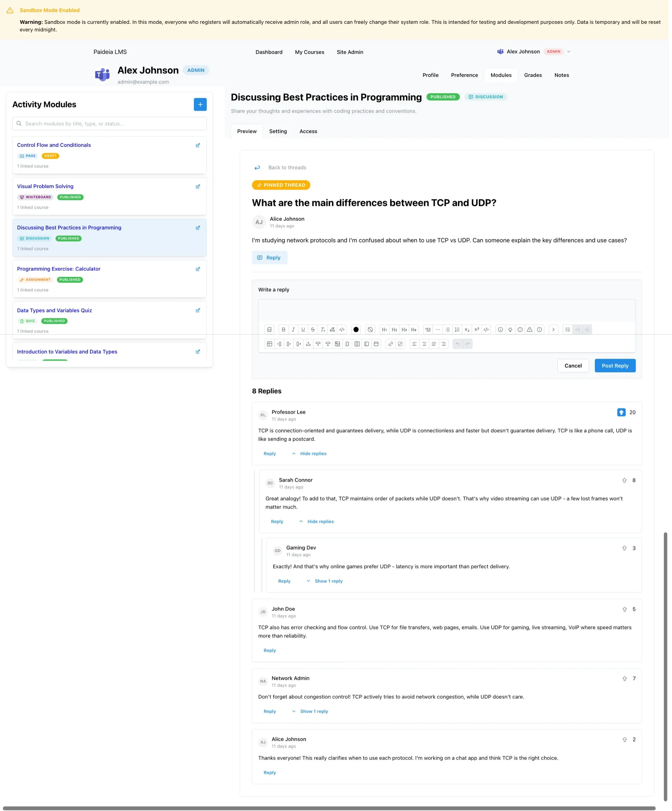
Task: Open the Grades tab
Action: pyautogui.click(x=533, y=75)
